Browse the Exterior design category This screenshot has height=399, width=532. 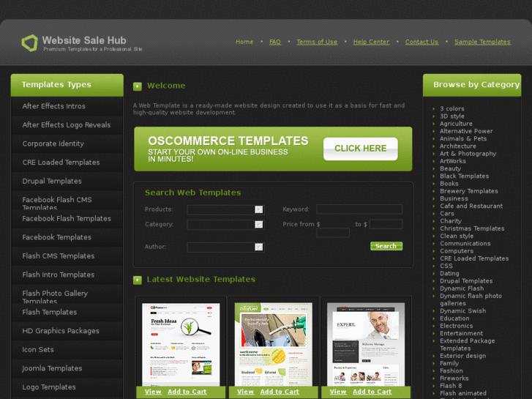462,356
